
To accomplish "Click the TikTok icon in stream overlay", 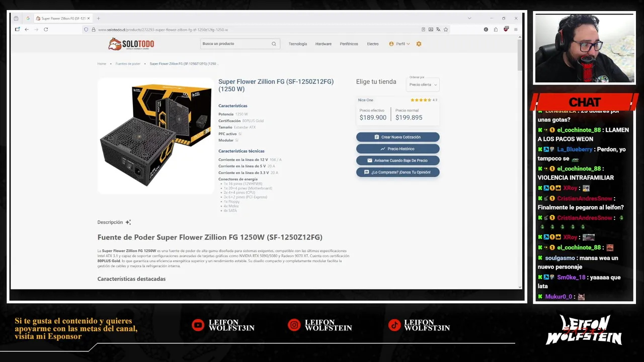I will (394, 325).
